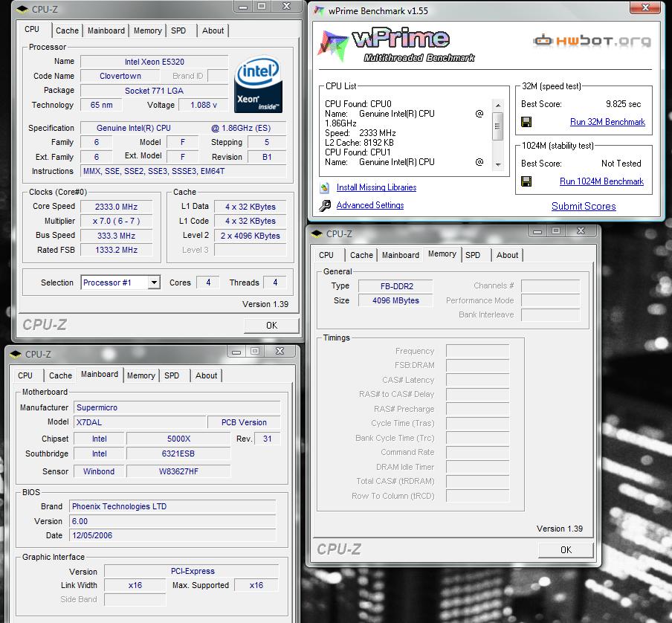
Task: Select About tab in Mainboard CPU-Z window
Action: [x=206, y=375]
